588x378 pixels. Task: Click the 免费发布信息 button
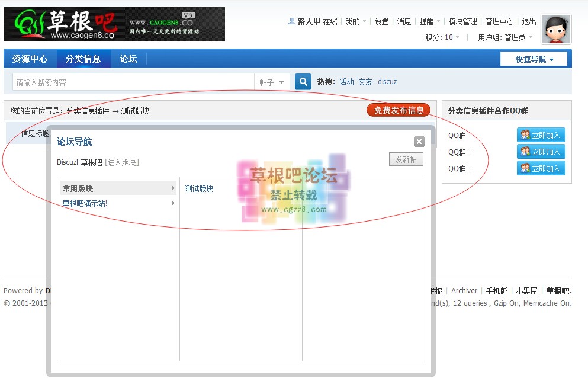(x=399, y=110)
